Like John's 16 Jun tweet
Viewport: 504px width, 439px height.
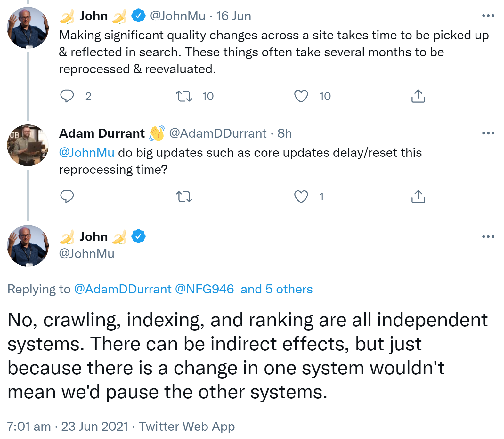tap(301, 96)
